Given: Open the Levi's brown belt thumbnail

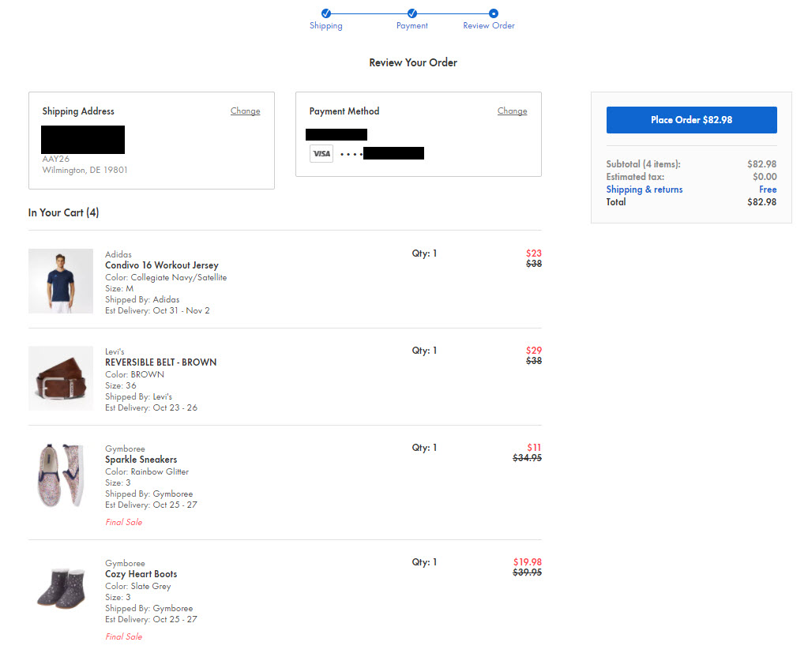Looking at the screenshot, I should point(61,378).
